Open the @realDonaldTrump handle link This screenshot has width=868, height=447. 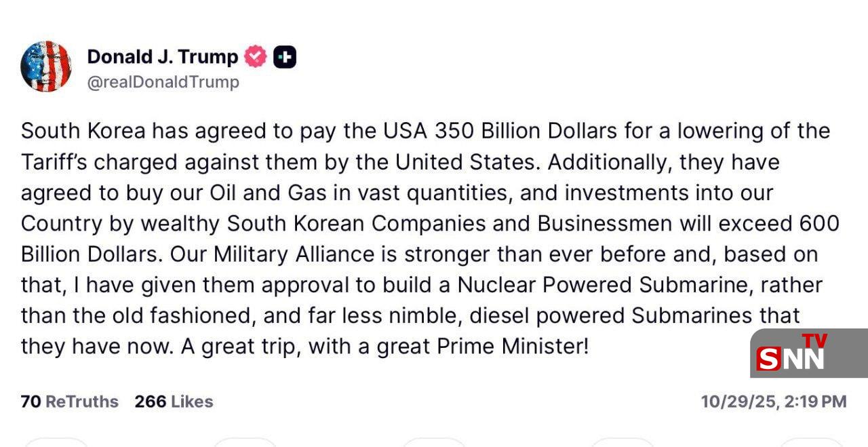(163, 82)
